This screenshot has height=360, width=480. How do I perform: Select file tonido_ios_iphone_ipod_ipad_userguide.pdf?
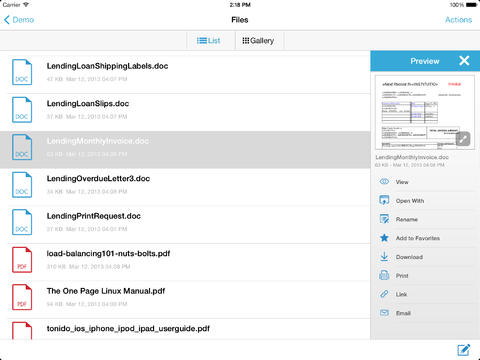pyautogui.click(x=185, y=329)
